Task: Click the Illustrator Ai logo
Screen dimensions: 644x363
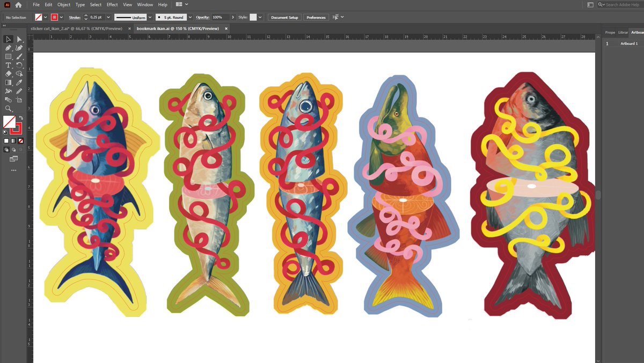Action: [7, 4]
